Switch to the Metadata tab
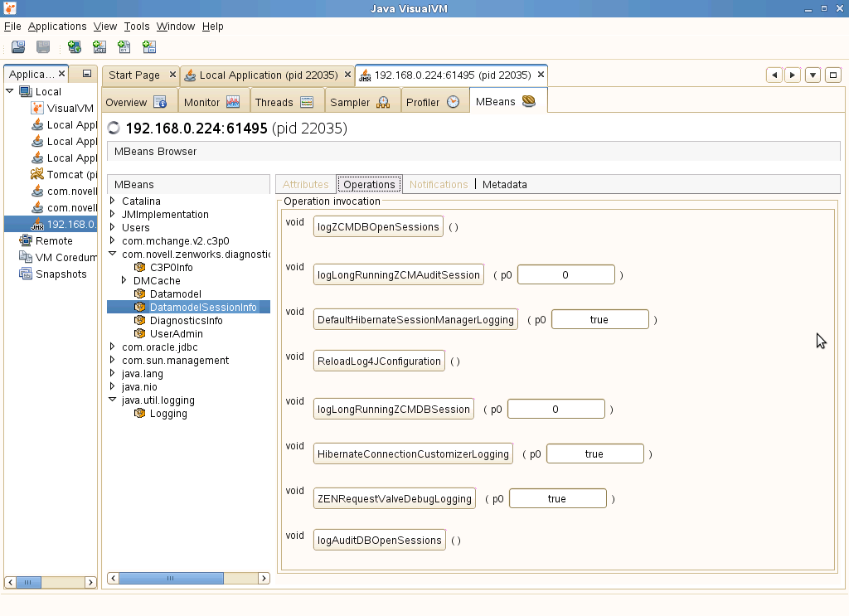Viewport: 849px width, 616px height. 504,184
